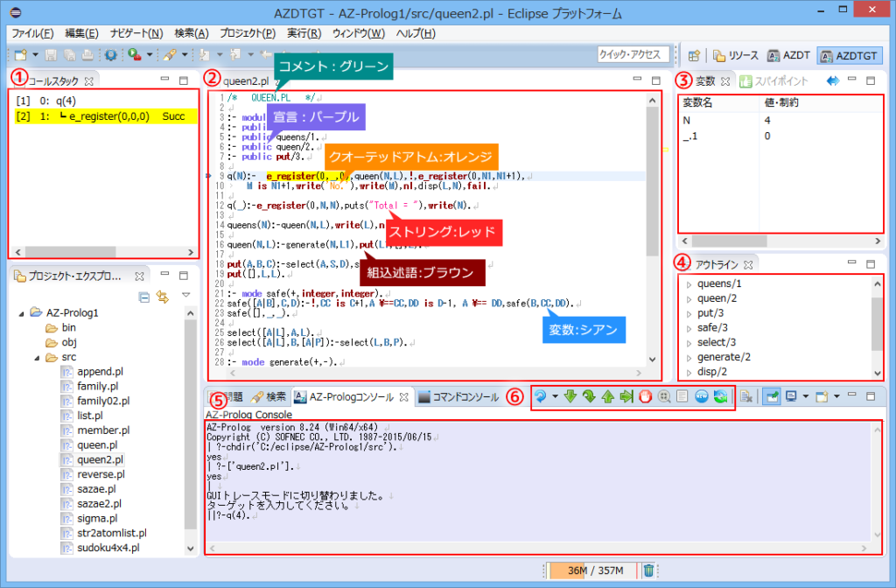Click the quick access search field

[632, 55]
